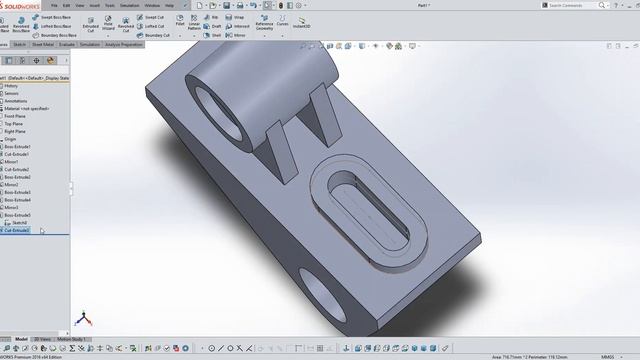
Task: Choose Swept Boss/Base in the ribbon
Action: 52,17
